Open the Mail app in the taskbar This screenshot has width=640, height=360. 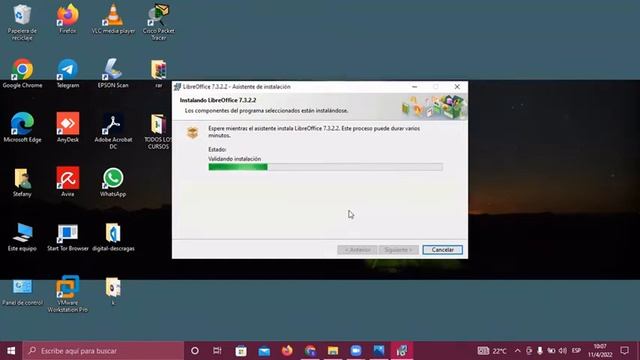coord(264,351)
